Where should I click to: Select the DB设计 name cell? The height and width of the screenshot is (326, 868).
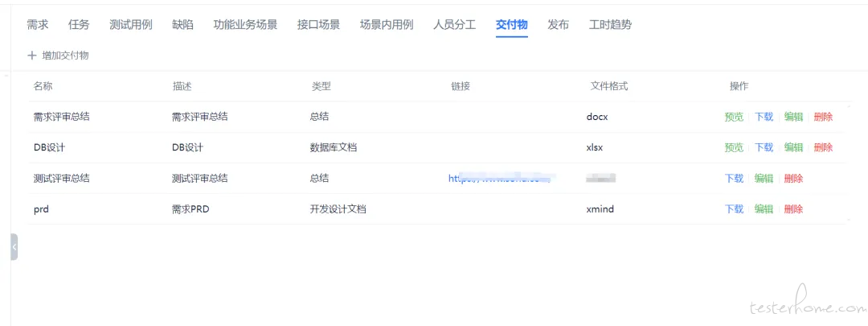pos(49,147)
